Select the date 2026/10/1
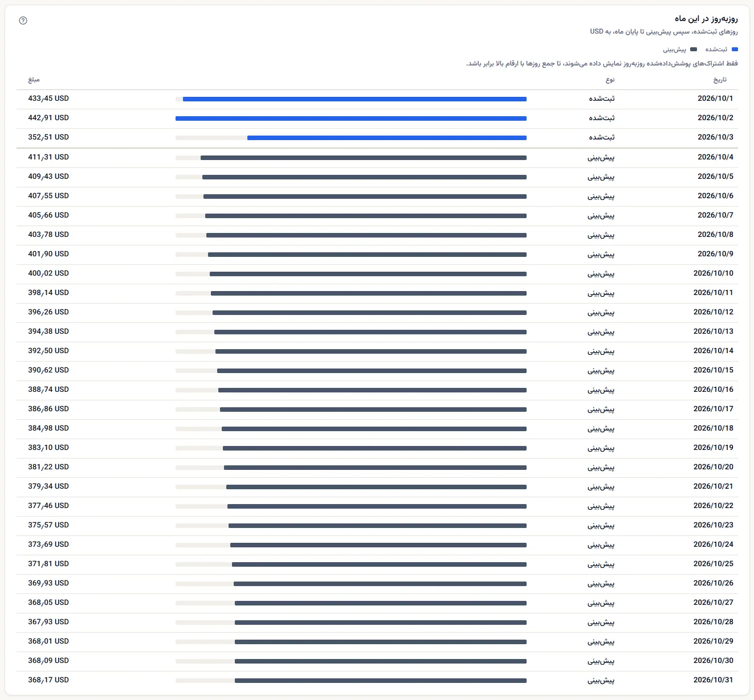The width and height of the screenshot is (754, 700). (x=715, y=99)
